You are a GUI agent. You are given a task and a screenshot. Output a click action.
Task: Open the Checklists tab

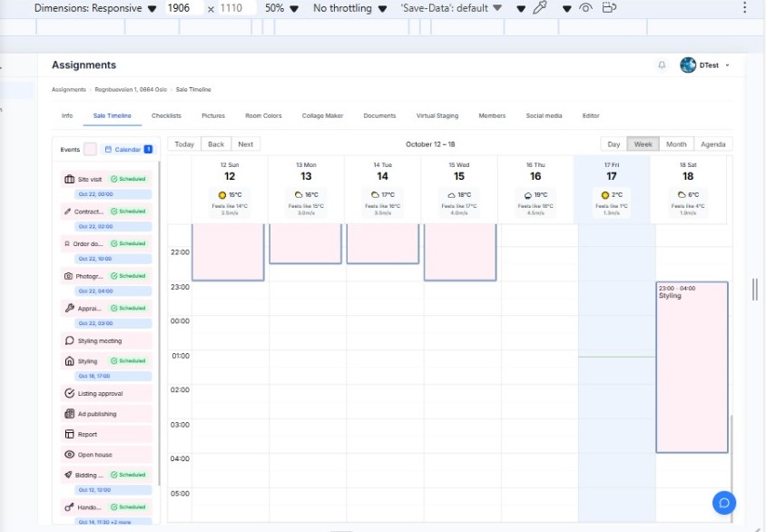[x=166, y=116]
